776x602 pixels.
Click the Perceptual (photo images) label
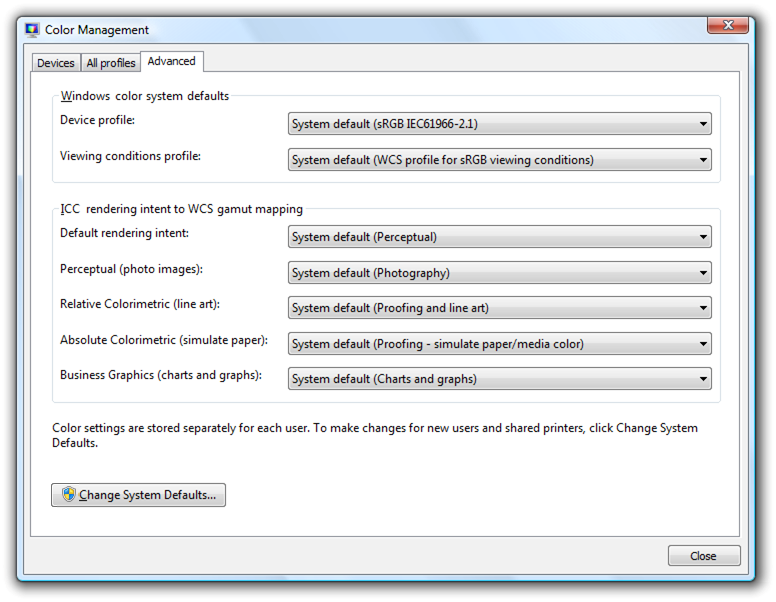(x=132, y=269)
